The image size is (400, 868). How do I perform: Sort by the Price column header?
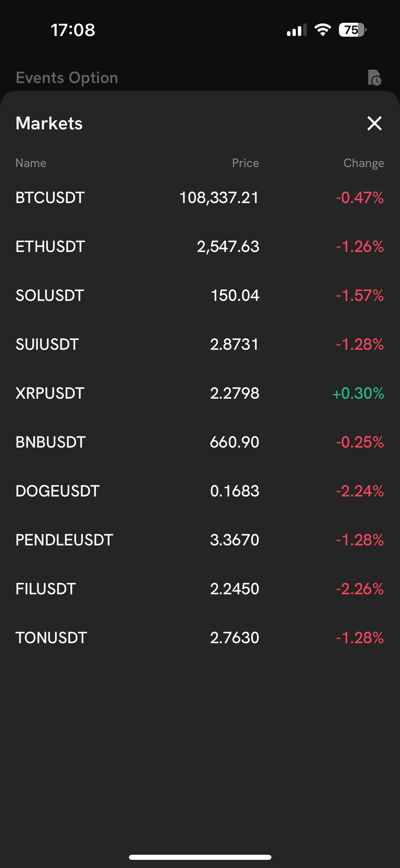pos(245,163)
